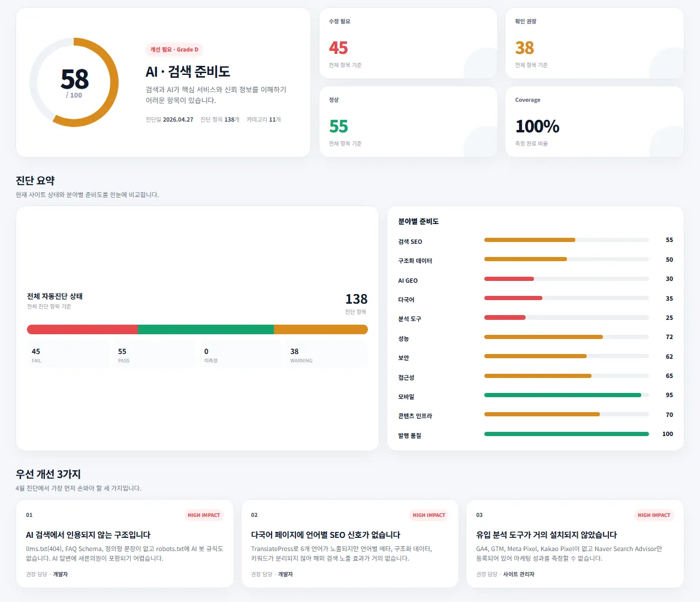Open the Coverage 100% card
This screenshot has height=602, width=700.
click(594, 122)
